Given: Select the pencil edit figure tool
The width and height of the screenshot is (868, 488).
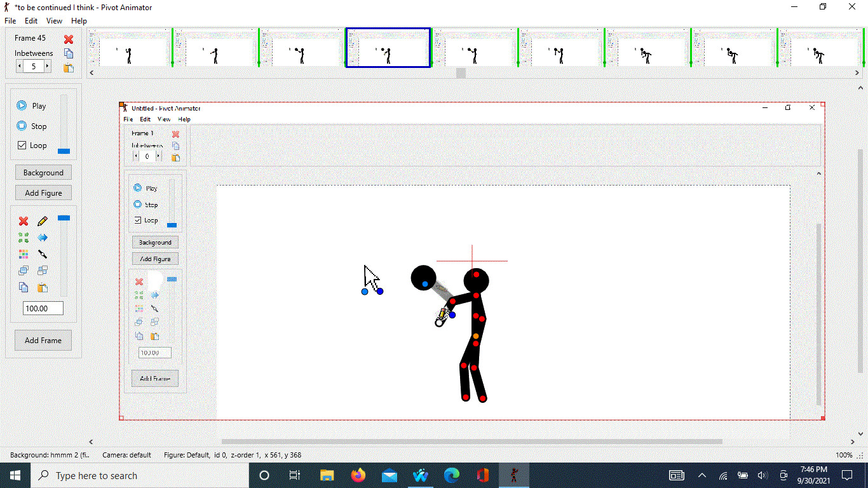Looking at the screenshot, I should [x=42, y=221].
